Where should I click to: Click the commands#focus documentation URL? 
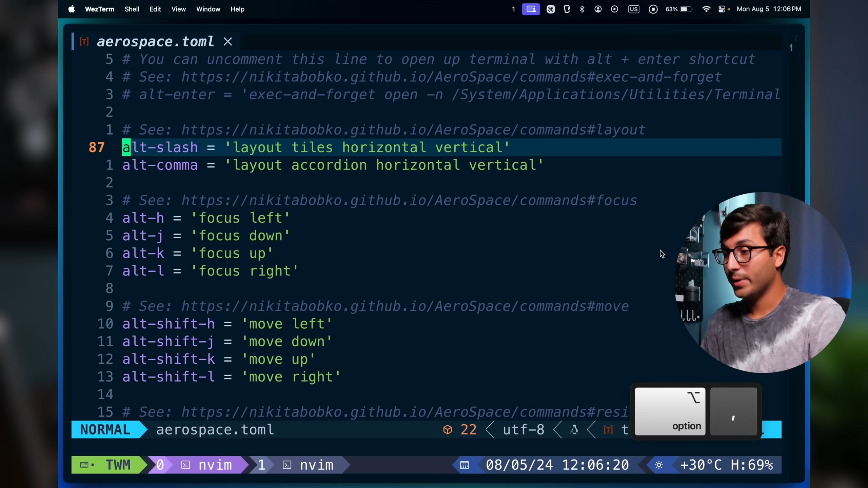[409, 201]
